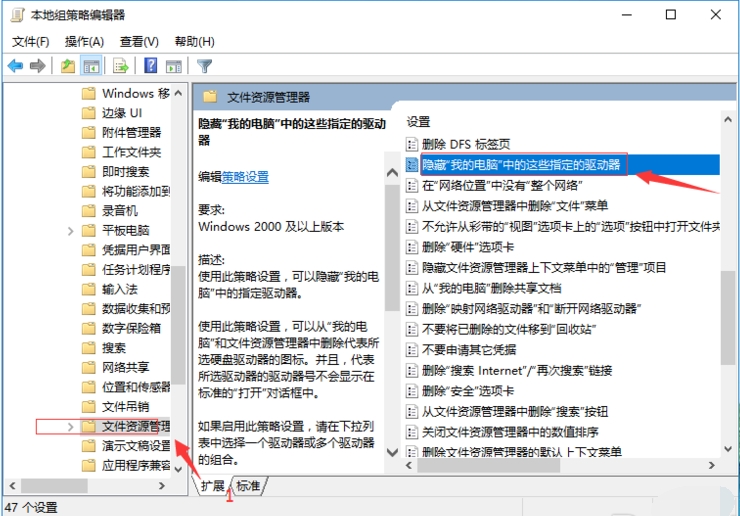Click the Back arrow toolbar icon
This screenshot has height=516, width=740.
click(x=15, y=66)
